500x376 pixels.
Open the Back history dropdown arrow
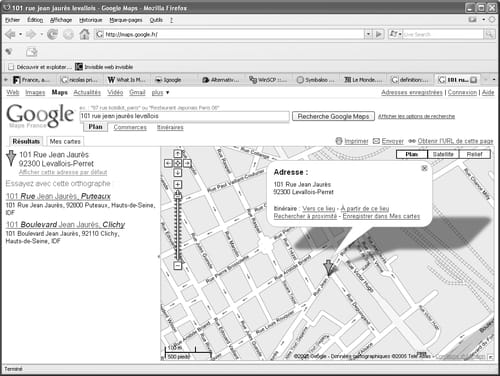point(20,34)
